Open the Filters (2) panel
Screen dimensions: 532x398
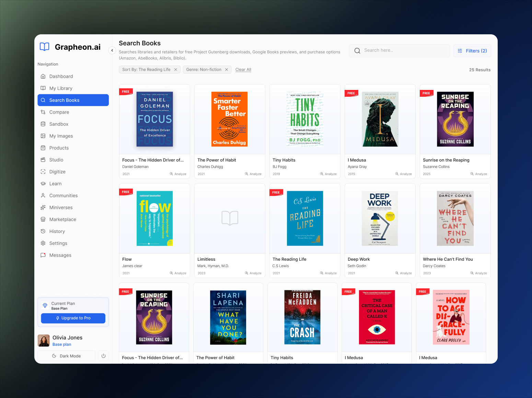pos(472,51)
